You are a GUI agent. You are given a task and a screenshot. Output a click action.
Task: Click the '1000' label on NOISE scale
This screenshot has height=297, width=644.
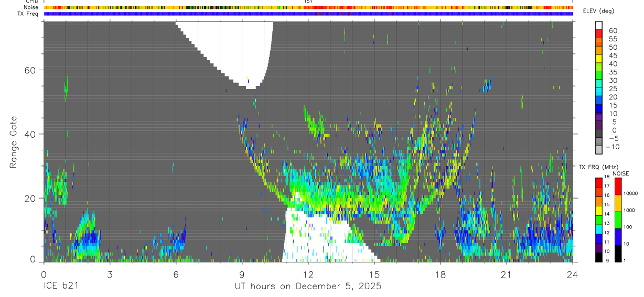630,210
